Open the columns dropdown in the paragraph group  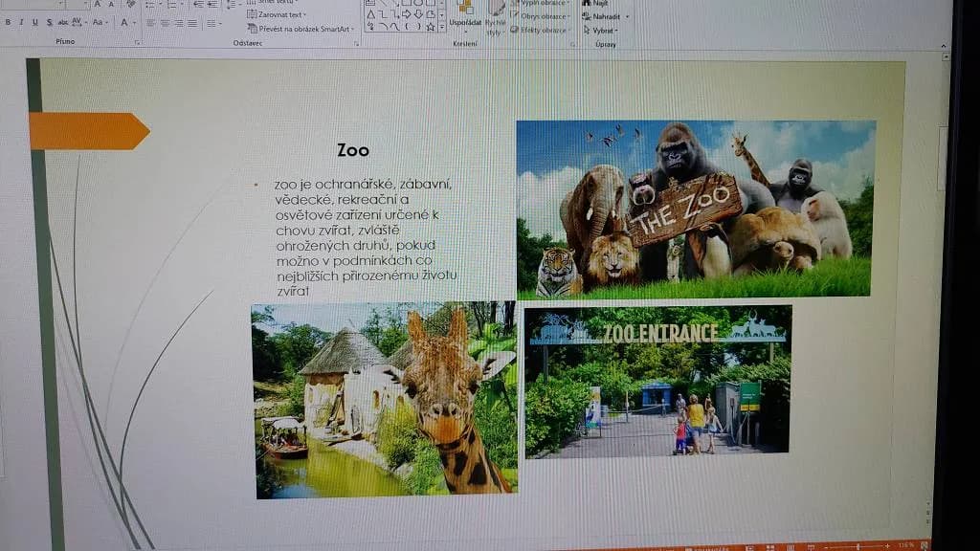click(x=214, y=23)
